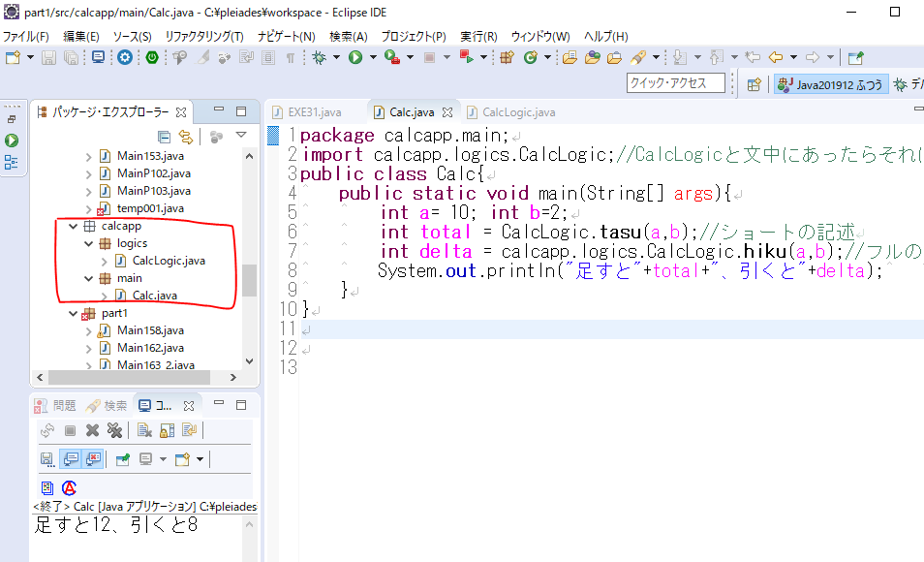The image size is (924, 562).
Task: Click Collapse All in Package Explorer
Action: 165,137
